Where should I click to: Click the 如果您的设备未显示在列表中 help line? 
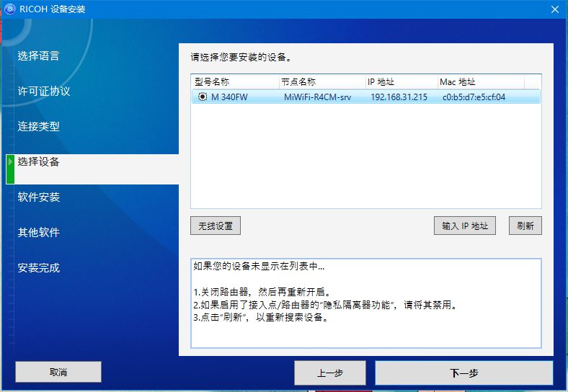[259, 267]
